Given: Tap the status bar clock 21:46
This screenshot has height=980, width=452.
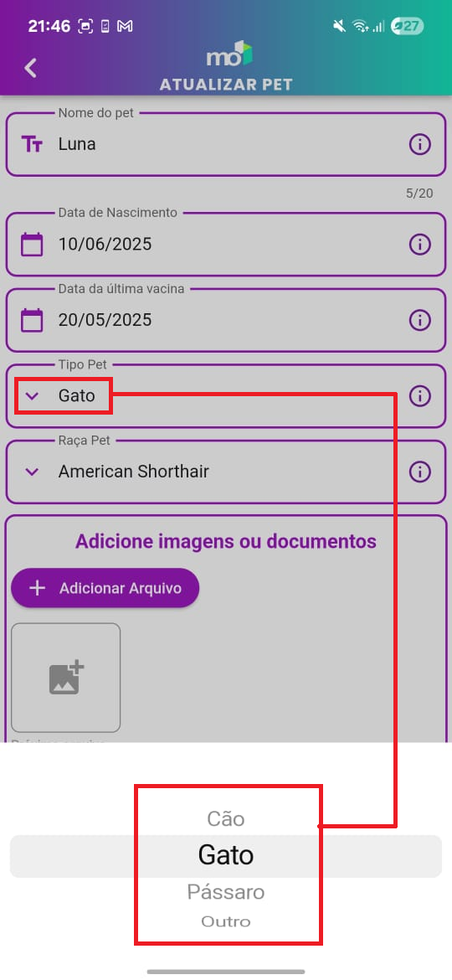Looking at the screenshot, I should (x=49, y=26).
